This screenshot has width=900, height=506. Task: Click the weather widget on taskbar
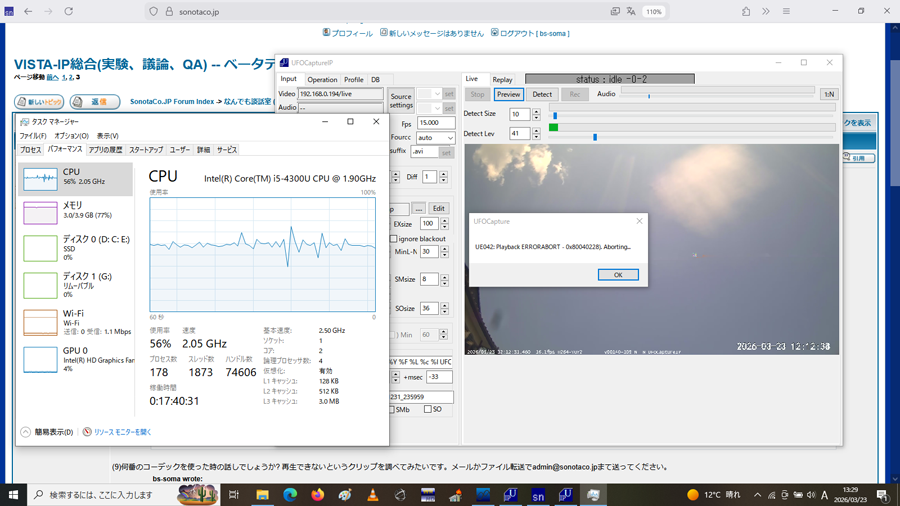click(x=714, y=495)
